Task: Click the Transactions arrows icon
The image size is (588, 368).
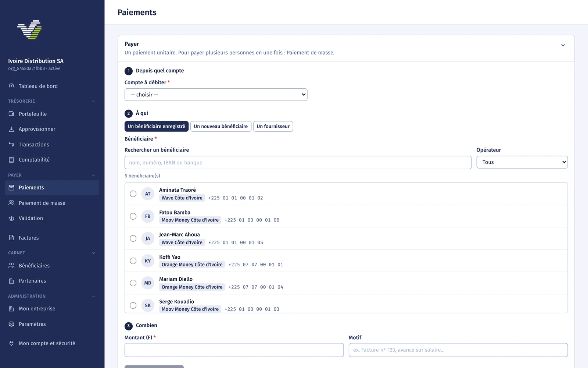Action: [x=11, y=145]
